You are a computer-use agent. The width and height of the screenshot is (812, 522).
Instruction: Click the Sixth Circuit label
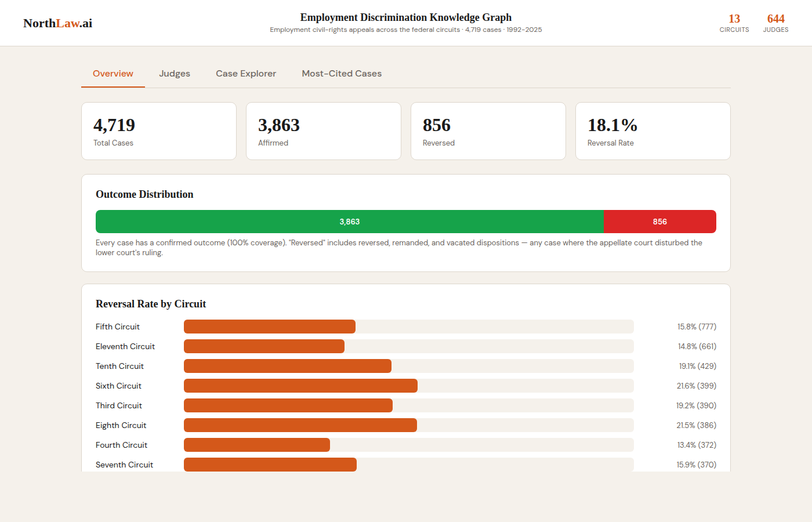(x=118, y=386)
